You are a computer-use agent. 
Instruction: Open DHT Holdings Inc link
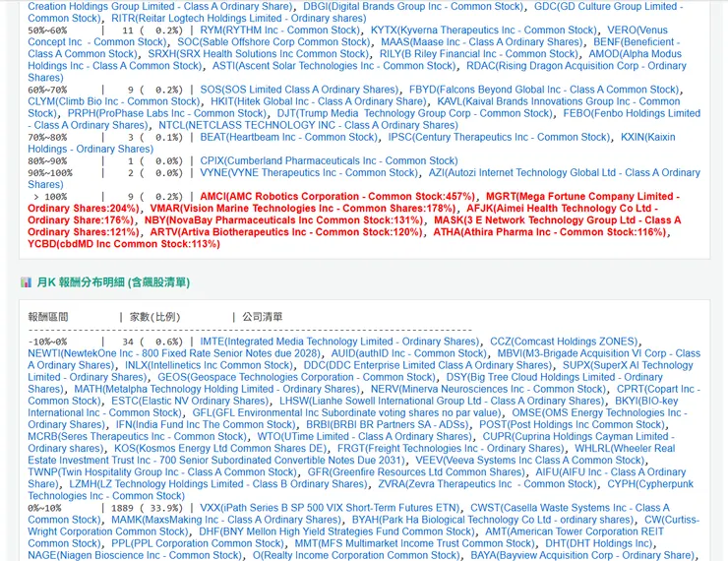(x=599, y=543)
